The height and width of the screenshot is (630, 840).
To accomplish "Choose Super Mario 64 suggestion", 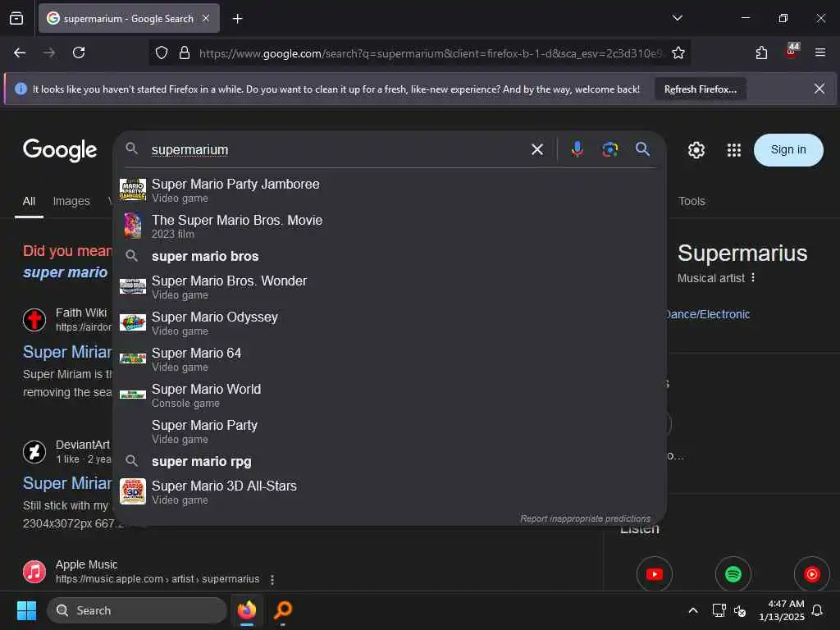I will [x=390, y=359].
